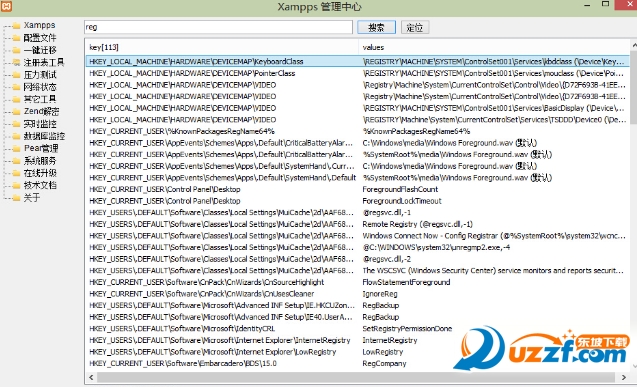The height and width of the screenshot is (387, 637).
Task: Click the FlowStatementForeground value cell
Action: (x=406, y=282)
